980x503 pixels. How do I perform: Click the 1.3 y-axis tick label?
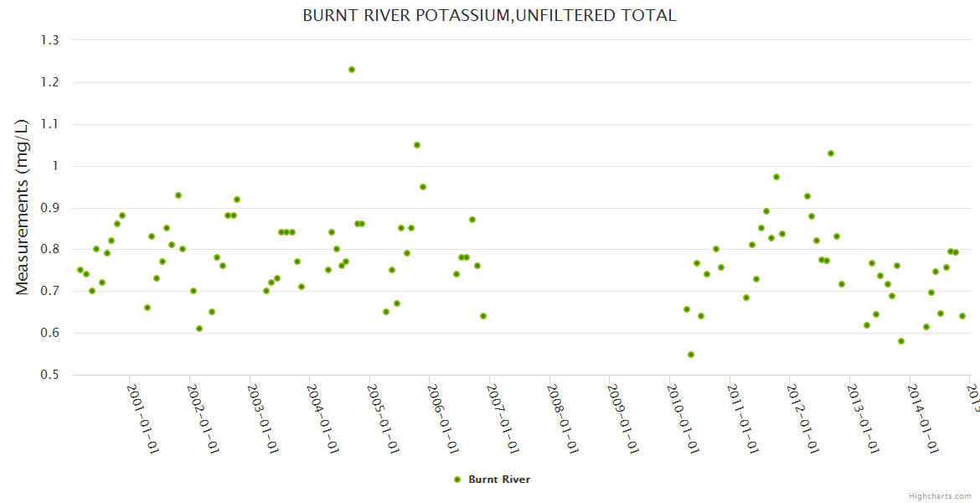[x=49, y=40]
